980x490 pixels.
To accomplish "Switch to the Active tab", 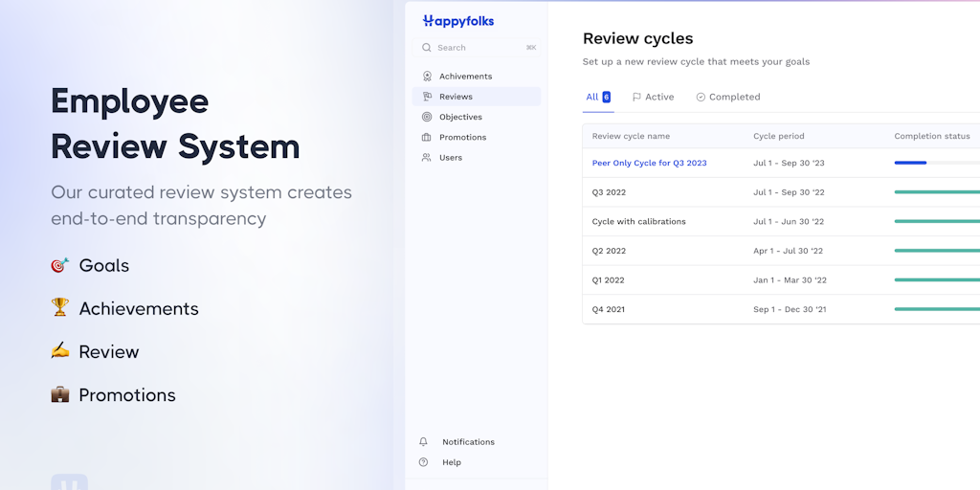I will (653, 97).
